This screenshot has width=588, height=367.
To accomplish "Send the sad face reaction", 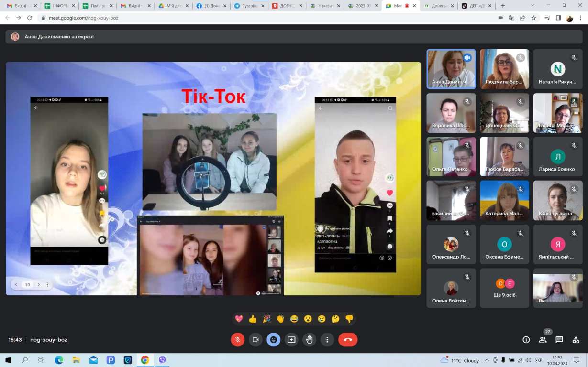I will tap(322, 319).
